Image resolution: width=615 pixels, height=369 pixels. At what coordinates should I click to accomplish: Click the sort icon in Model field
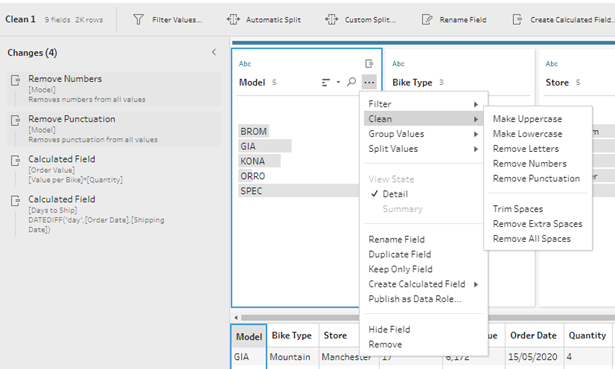click(326, 82)
